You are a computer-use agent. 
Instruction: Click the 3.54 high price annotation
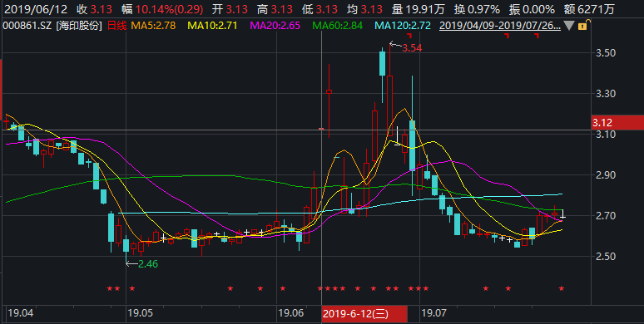tap(412, 48)
